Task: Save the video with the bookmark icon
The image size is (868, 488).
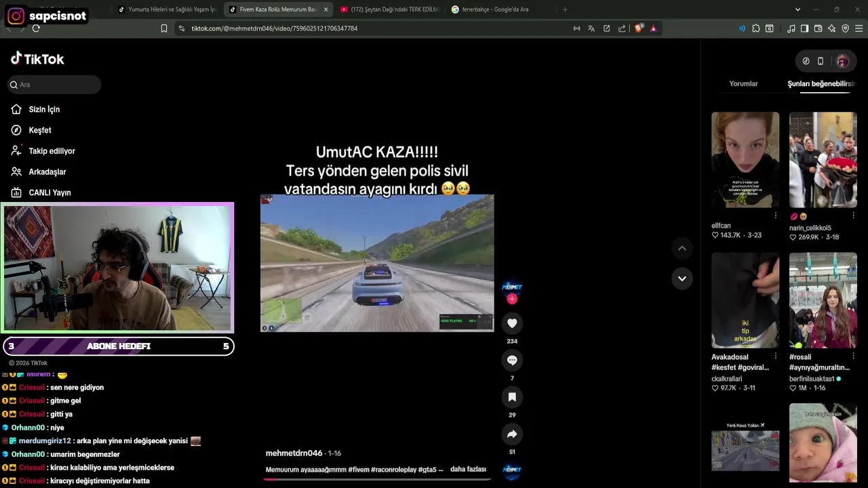Action: 512,397
